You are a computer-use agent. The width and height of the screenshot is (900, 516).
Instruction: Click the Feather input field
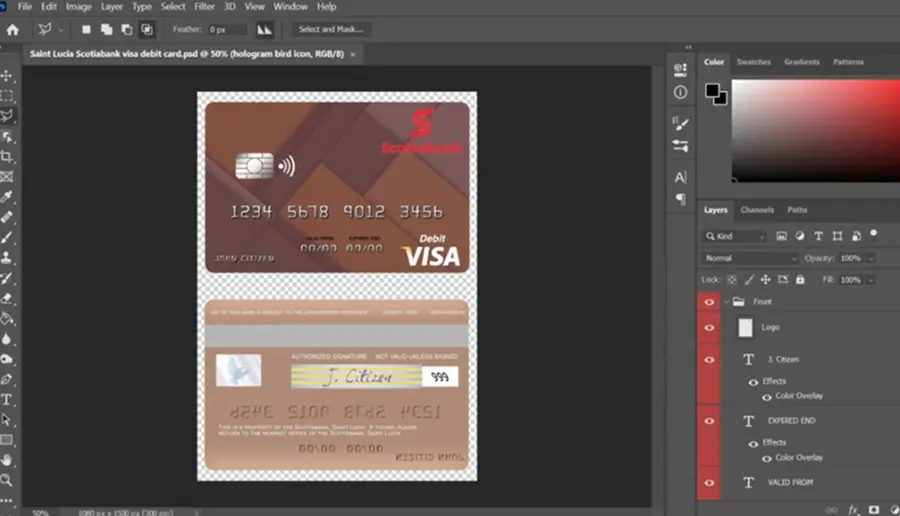tap(227, 29)
